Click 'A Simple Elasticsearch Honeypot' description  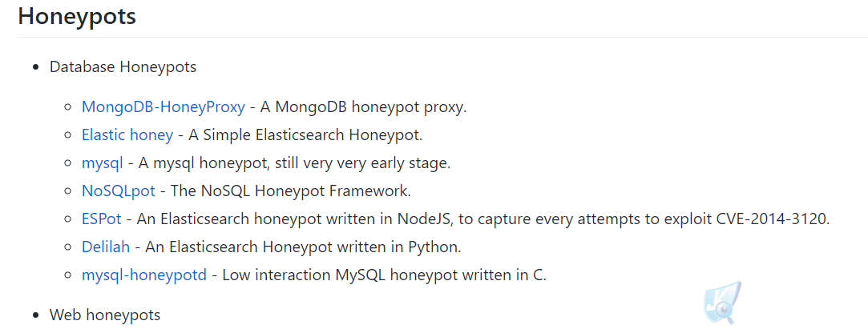point(305,134)
